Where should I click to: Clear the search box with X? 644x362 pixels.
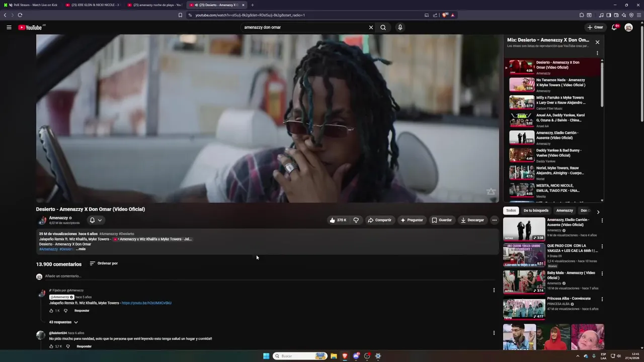(371, 27)
